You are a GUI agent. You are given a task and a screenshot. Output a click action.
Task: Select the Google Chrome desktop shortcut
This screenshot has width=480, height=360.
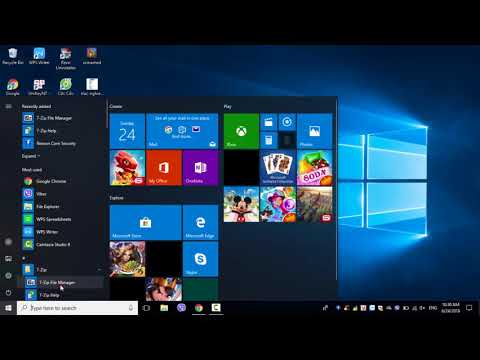click(13, 87)
